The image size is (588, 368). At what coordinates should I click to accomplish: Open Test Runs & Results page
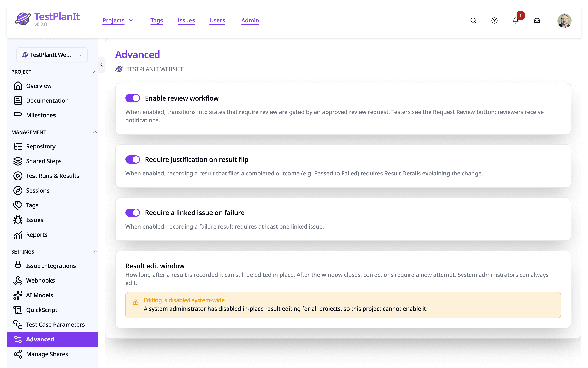[52, 176]
